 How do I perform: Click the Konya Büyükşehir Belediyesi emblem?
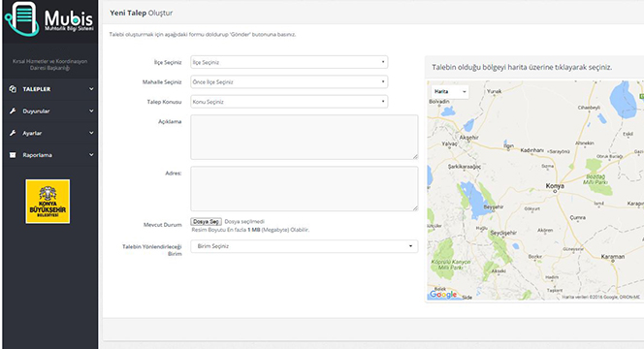[x=48, y=202]
